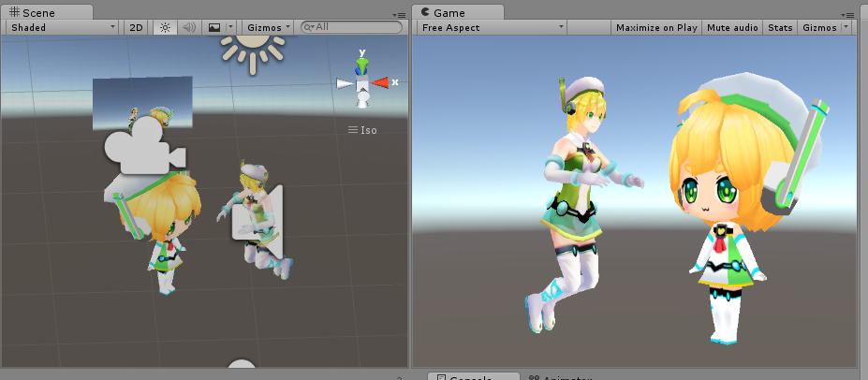Open the Scene view Gizmos dropdown
Viewport: 868px width, 380px height.
click(x=269, y=27)
